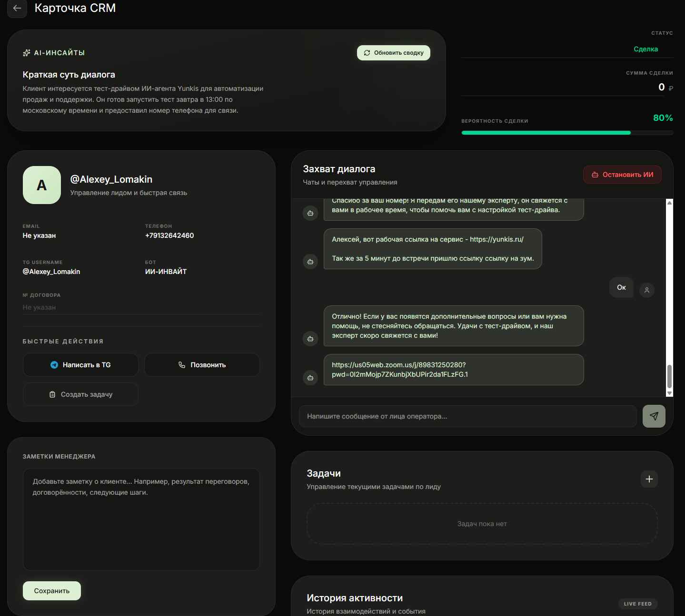Image resolution: width=685 pixels, height=616 pixels.
Task: Click the deal probability progress bar
Action: click(567, 133)
